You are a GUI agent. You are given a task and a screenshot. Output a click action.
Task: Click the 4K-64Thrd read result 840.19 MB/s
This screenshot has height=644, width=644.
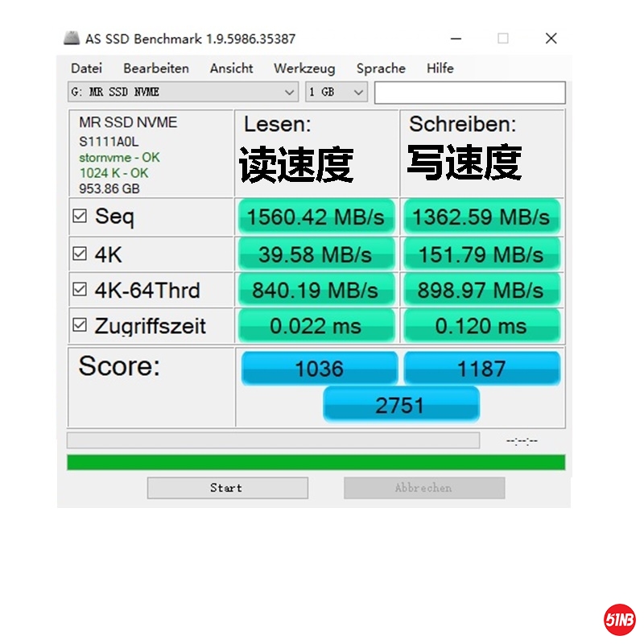coord(316,290)
